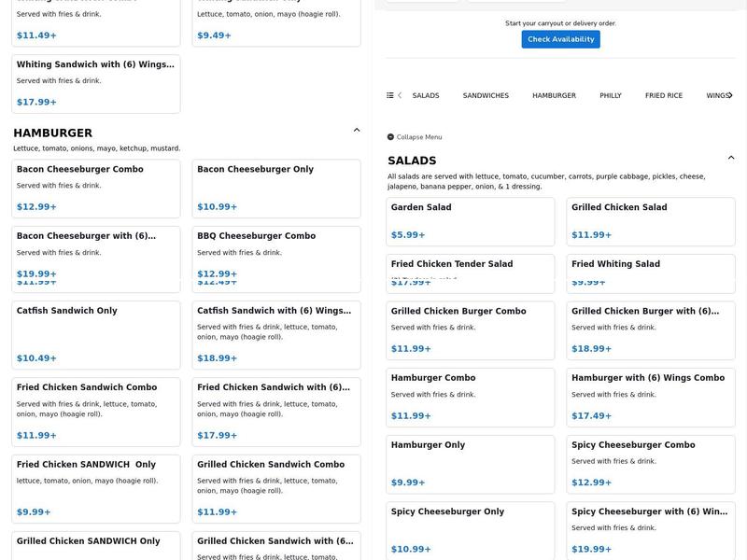This screenshot has width=747, height=560.
Task: Choose the Bacon Cheeseburger Only item
Action: click(276, 188)
